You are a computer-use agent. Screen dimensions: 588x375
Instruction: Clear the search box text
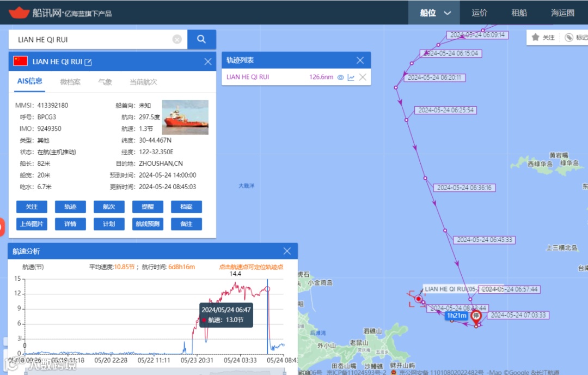point(177,39)
